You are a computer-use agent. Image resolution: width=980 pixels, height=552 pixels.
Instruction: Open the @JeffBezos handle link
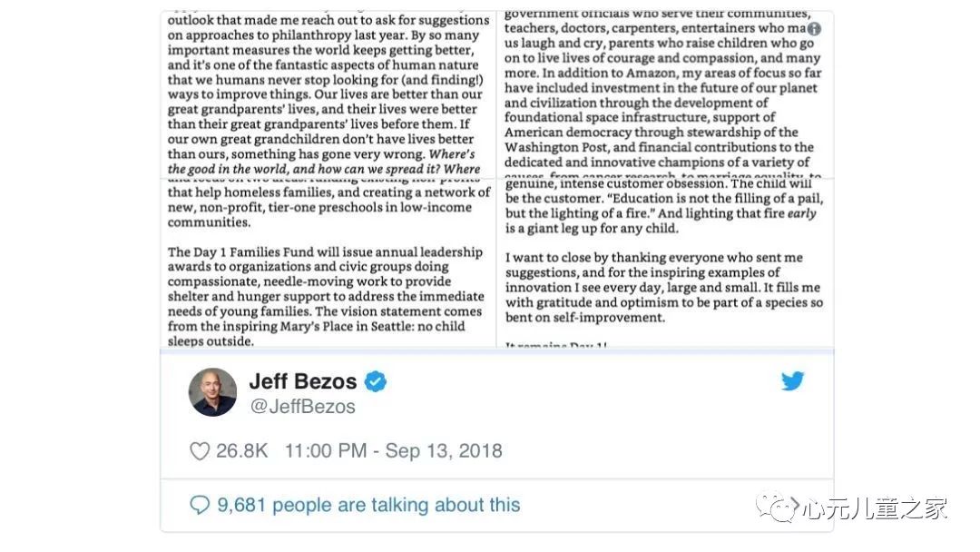(302, 407)
